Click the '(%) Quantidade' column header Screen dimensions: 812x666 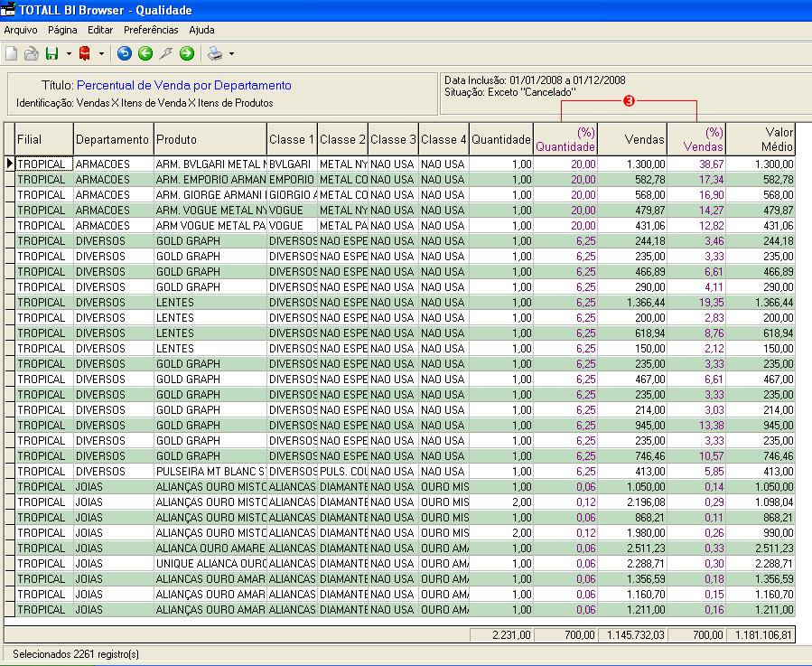tap(565, 139)
